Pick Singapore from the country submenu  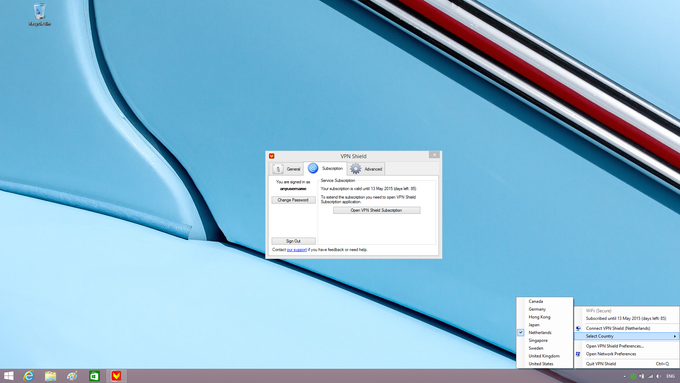pyautogui.click(x=545, y=340)
